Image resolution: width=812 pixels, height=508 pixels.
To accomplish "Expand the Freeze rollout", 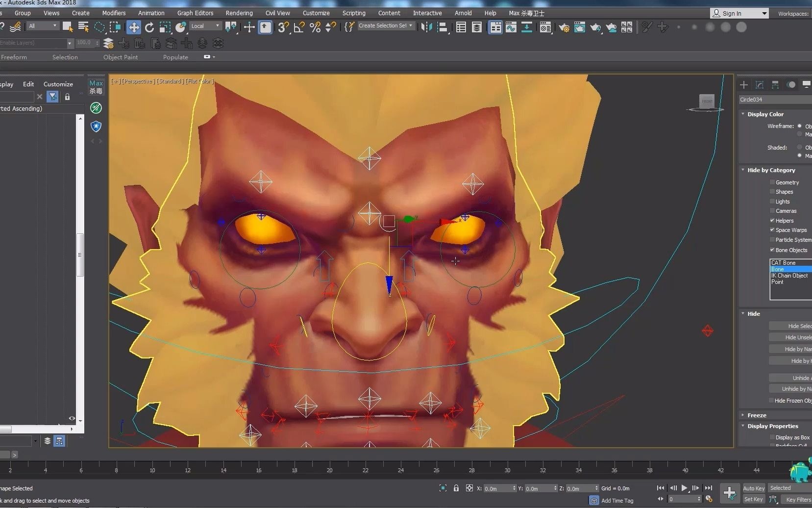I will (x=743, y=415).
